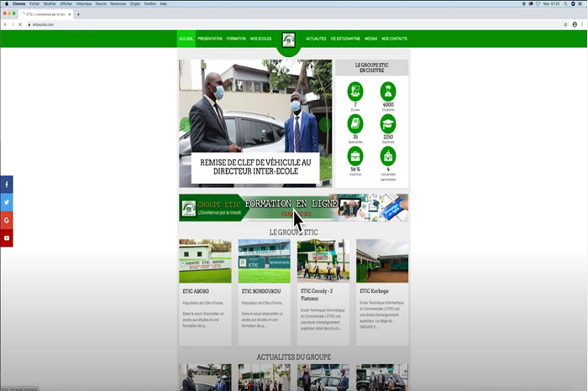This screenshot has height=391, width=588.
Task: Open the MEDIAS navigation item
Action: tap(371, 39)
